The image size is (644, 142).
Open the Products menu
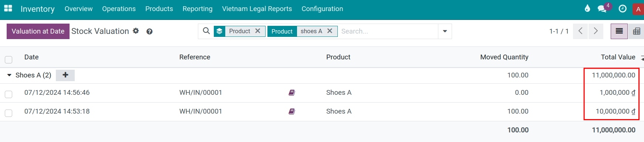coord(159,9)
